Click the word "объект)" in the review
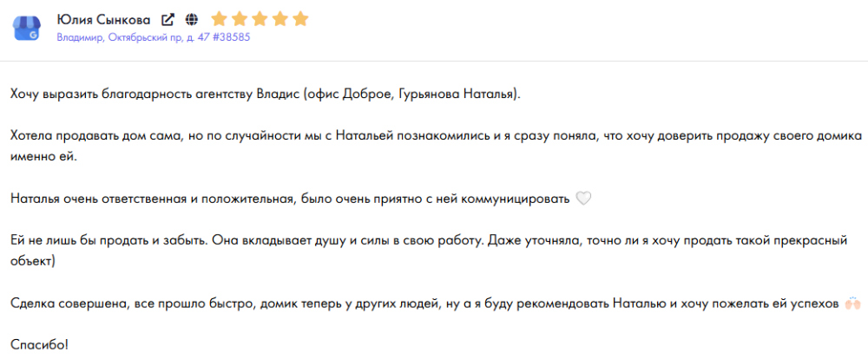 (33, 262)
